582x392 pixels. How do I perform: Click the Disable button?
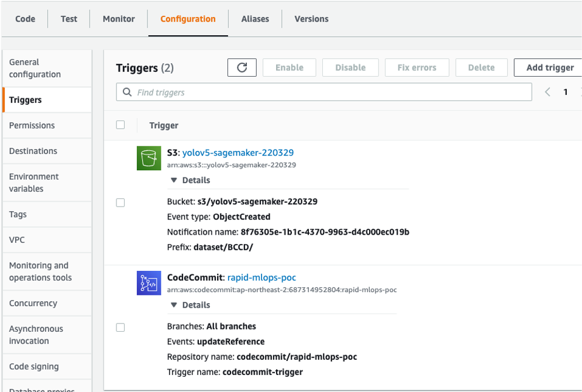pos(350,67)
